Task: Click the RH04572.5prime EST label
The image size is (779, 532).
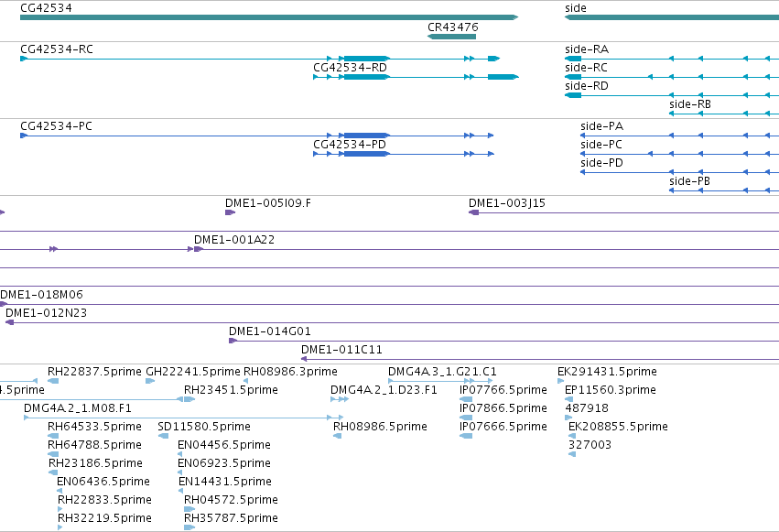Action: [231, 500]
